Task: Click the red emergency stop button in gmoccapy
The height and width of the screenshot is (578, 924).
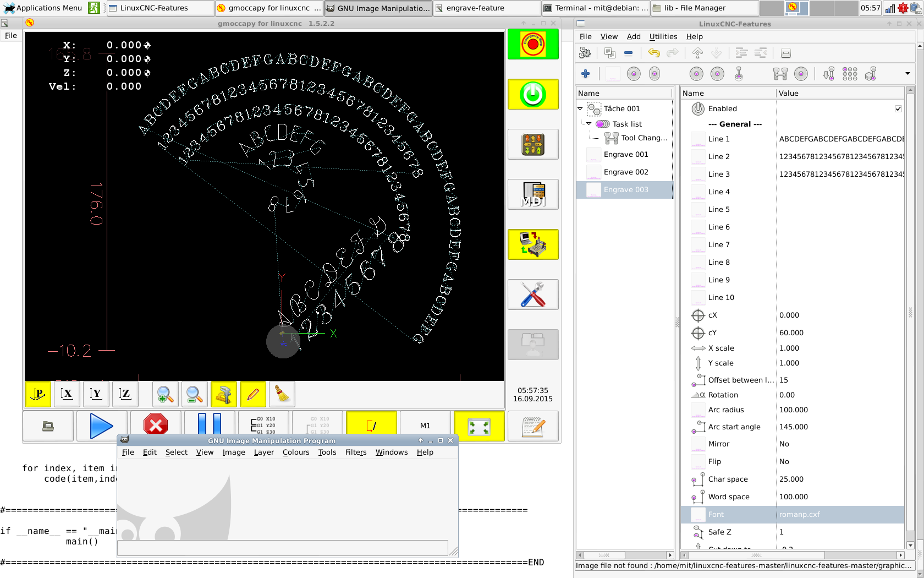Action: 533,45
